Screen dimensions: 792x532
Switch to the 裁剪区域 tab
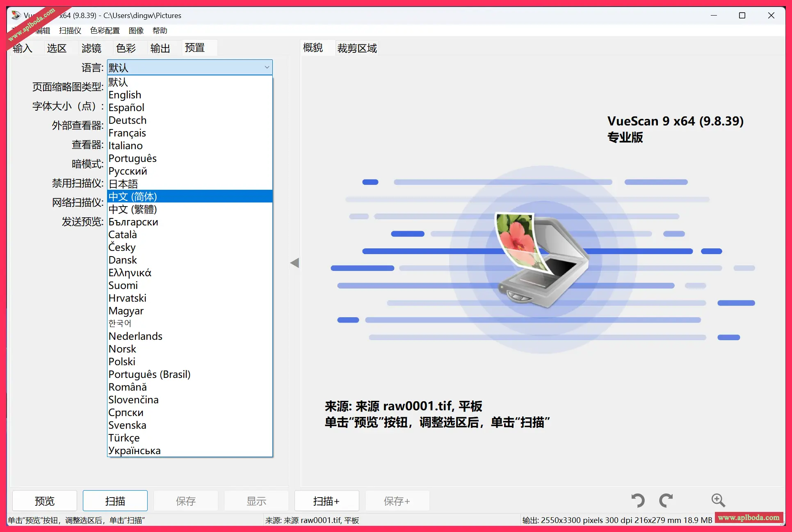point(357,48)
